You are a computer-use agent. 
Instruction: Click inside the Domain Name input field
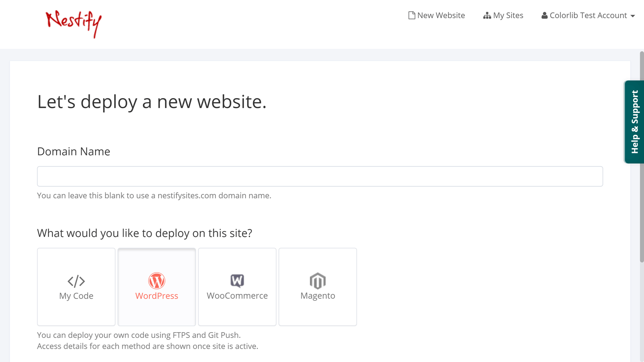pyautogui.click(x=320, y=176)
